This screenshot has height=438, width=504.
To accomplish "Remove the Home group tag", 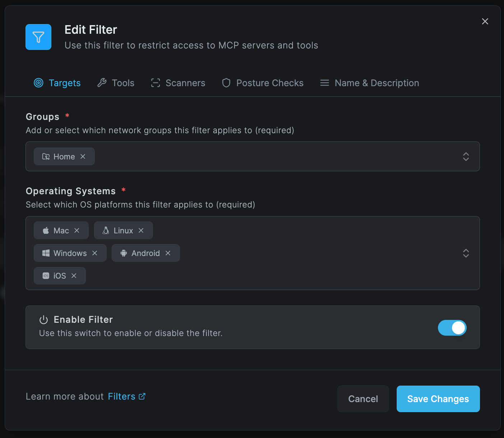I will pos(83,157).
